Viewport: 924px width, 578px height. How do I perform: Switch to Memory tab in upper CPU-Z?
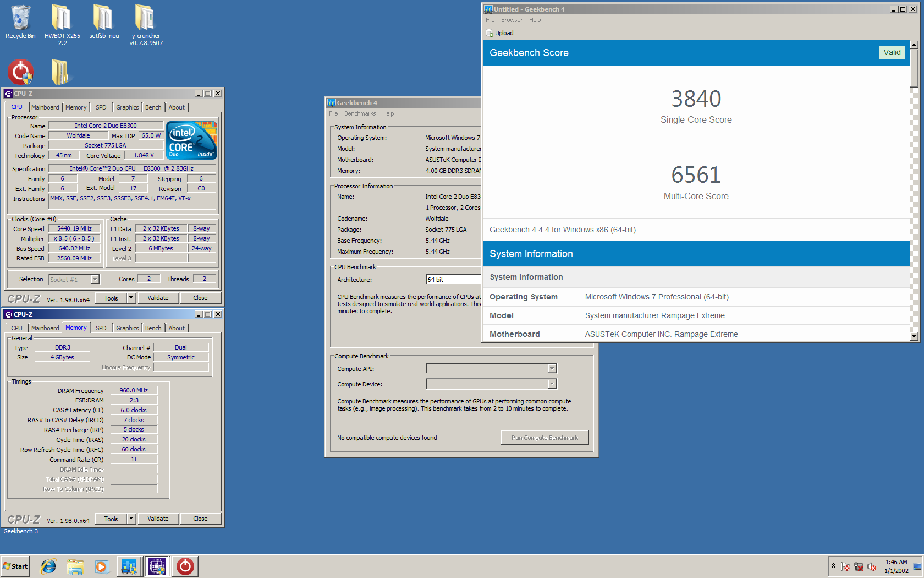tap(76, 107)
